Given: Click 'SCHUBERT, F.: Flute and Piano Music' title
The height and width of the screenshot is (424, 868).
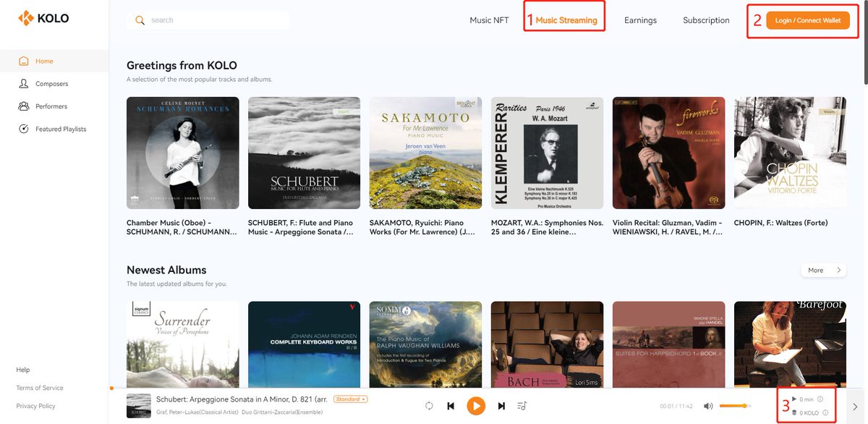Looking at the screenshot, I should 301,227.
